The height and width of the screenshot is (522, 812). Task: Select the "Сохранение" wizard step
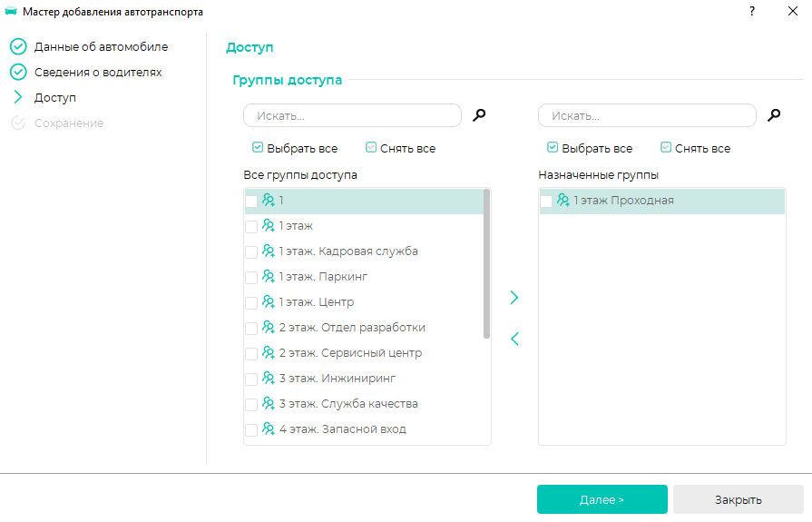(x=69, y=123)
